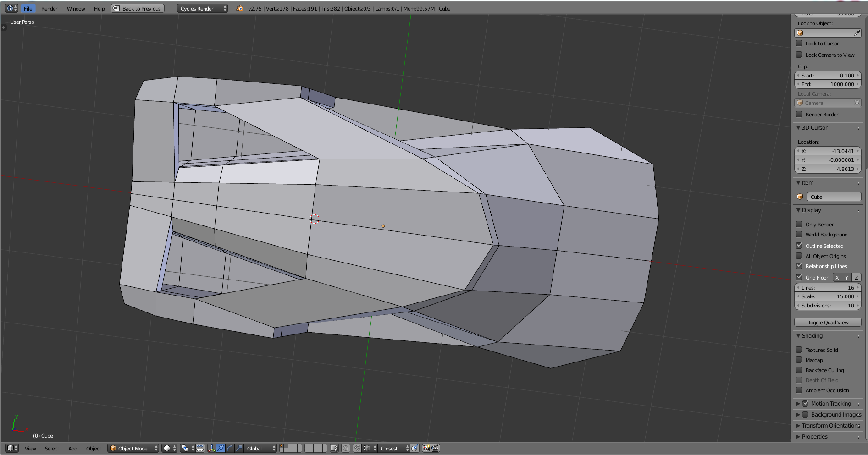This screenshot has width=868, height=455.
Task: Toggle grid floor Z axis button
Action: click(856, 277)
